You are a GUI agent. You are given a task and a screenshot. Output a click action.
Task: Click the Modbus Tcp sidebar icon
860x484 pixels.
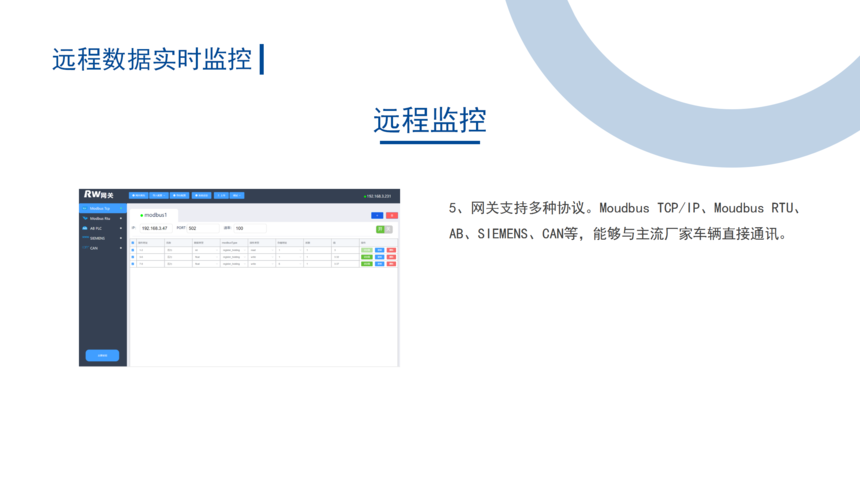85,208
